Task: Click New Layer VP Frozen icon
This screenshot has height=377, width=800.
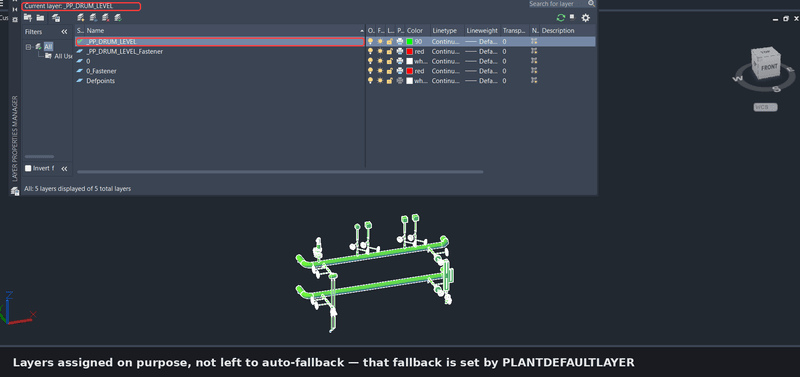Action: point(93,18)
